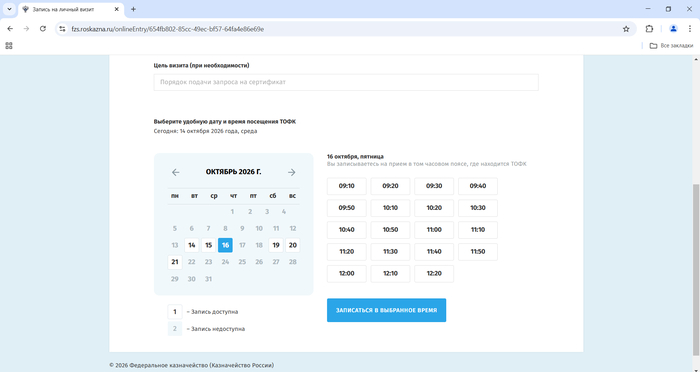The image size is (700, 372).
Task: Choose 11:10 time slot
Action: 478,230
